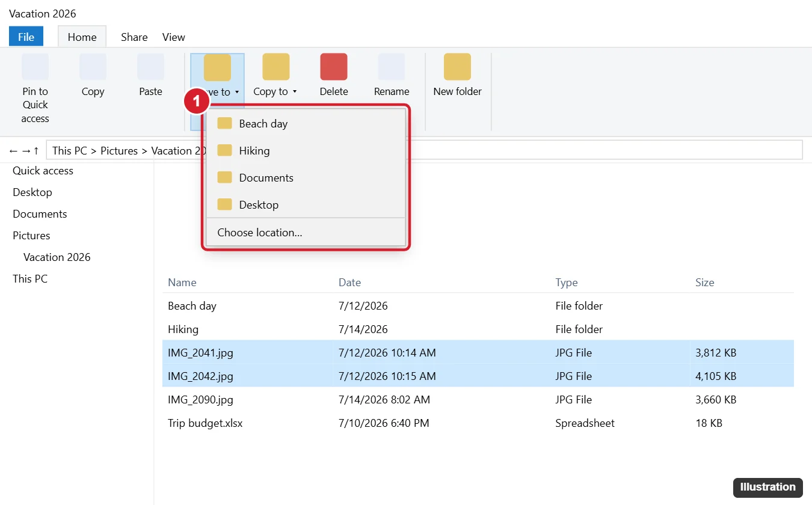Sort by the Date column header
The image size is (812, 505).
(350, 283)
